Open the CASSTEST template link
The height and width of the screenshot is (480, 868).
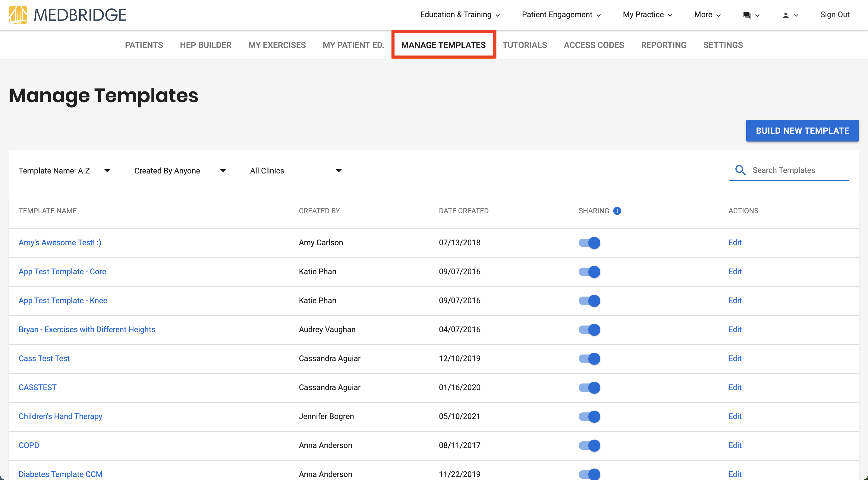click(x=37, y=387)
